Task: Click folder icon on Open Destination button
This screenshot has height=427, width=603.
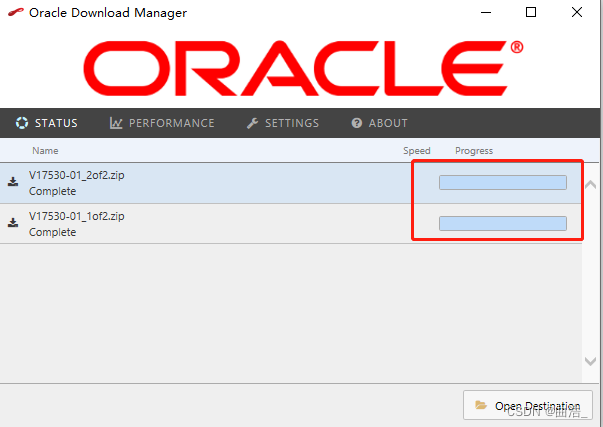Action: click(x=481, y=405)
